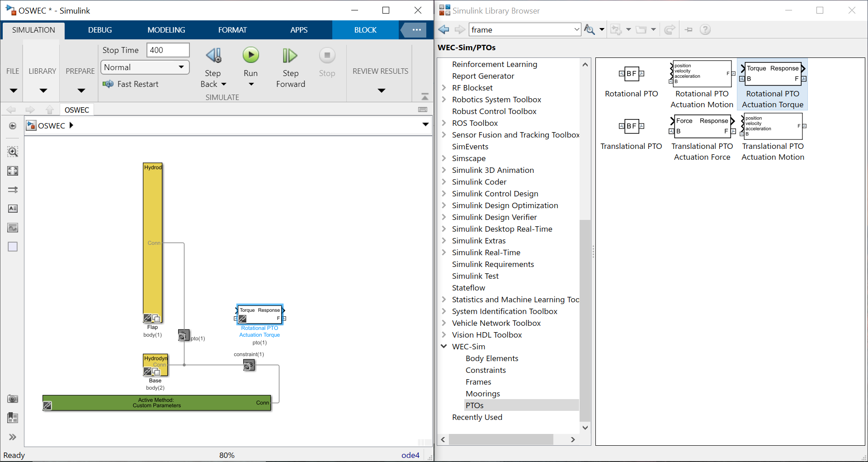Viewport: 868px width, 462px height.
Task: Collapse the WEC-Sim tree node
Action: click(444, 347)
